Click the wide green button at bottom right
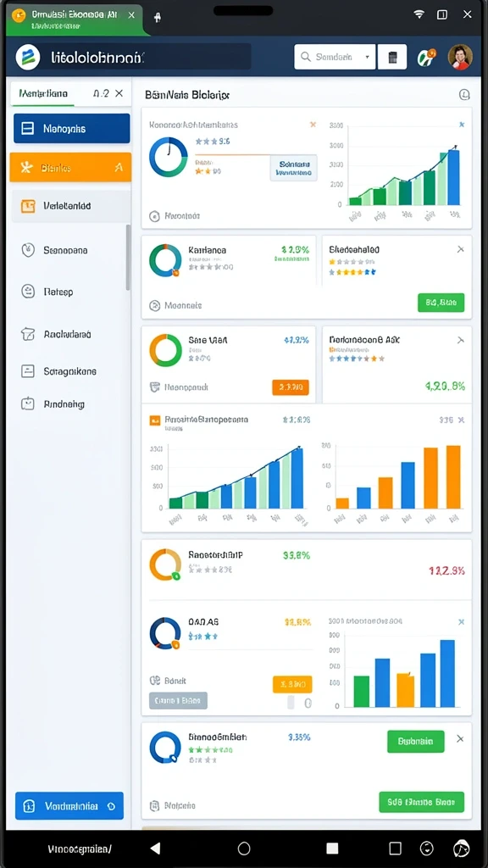Viewport: 488px width, 868px height. [422, 802]
